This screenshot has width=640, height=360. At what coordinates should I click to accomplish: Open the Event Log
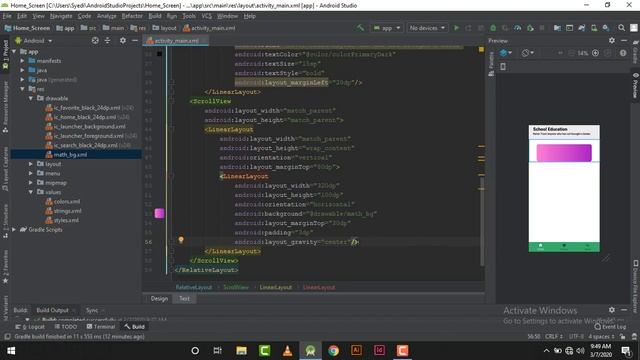(x=610, y=327)
